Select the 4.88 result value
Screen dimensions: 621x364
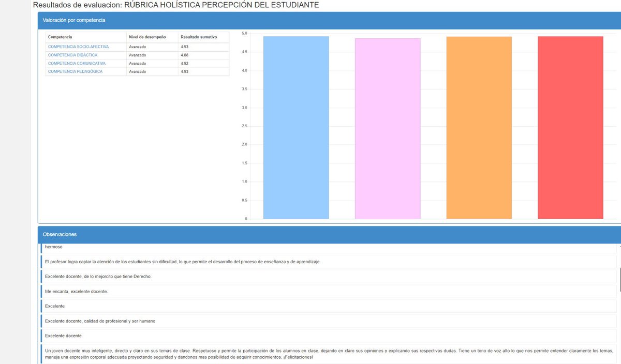pos(184,55)
